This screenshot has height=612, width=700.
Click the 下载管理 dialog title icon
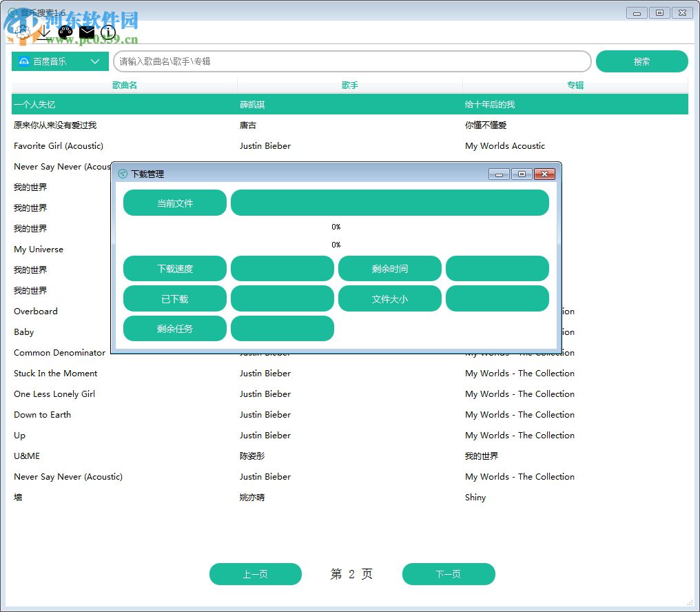point(123,174)
